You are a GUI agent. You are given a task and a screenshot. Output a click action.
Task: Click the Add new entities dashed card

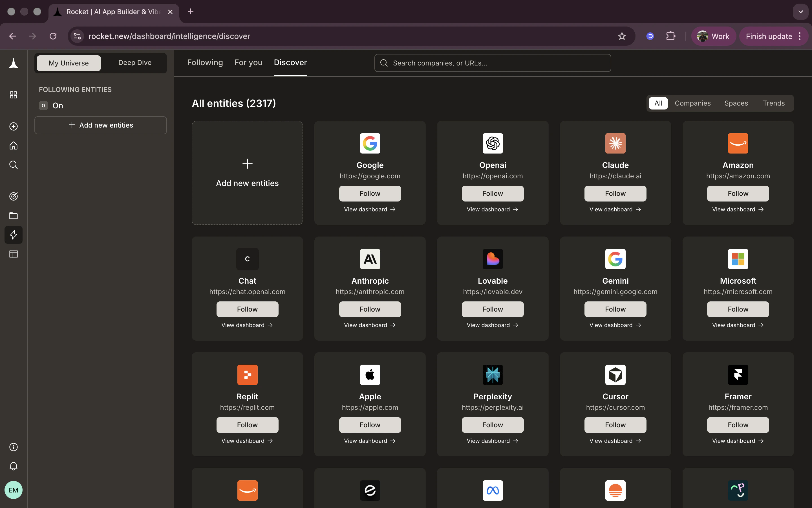click(x=247, y=173)
